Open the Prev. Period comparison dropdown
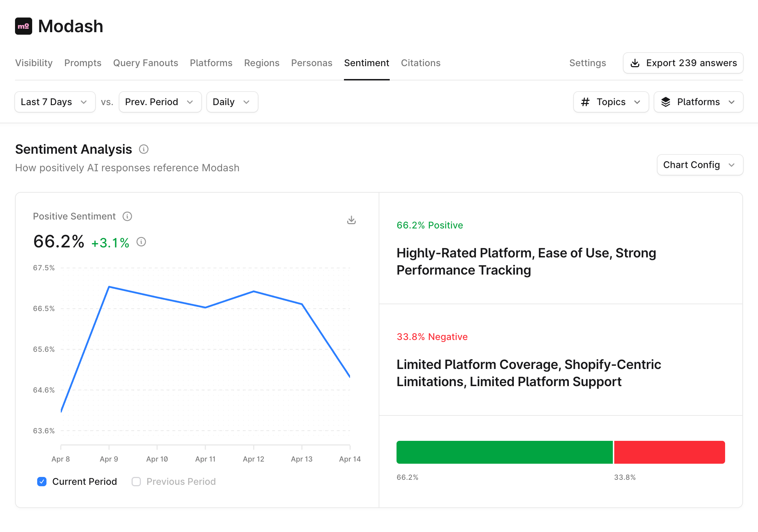 pos(160,102)
